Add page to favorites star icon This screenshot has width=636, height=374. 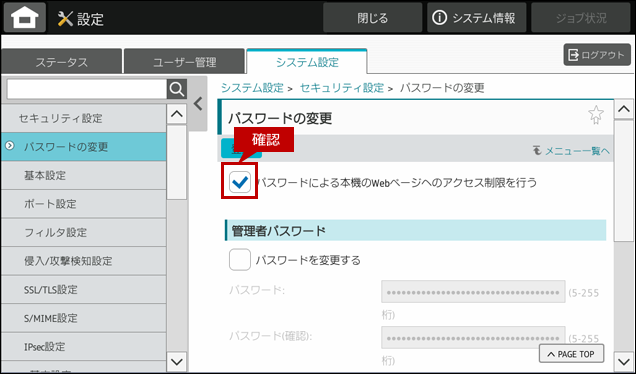click(595, 115)
